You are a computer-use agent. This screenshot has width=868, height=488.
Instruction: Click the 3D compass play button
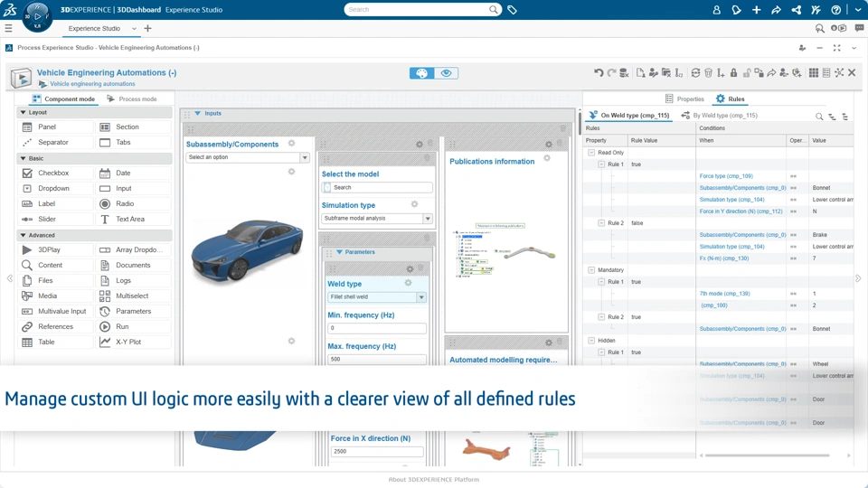[x=38, y=16]
